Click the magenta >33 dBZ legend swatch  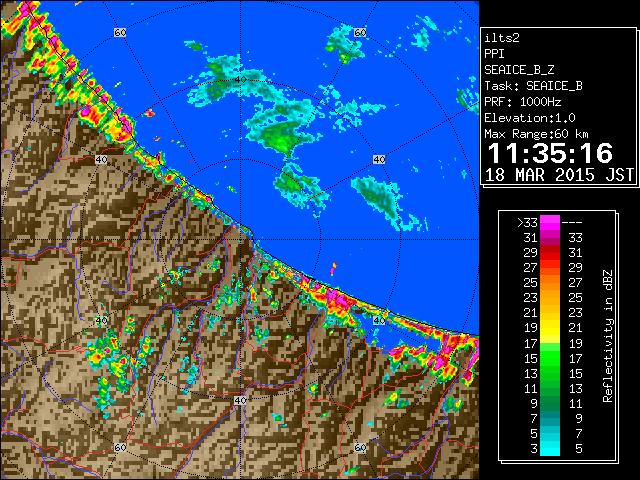click(x=550, y=223)
